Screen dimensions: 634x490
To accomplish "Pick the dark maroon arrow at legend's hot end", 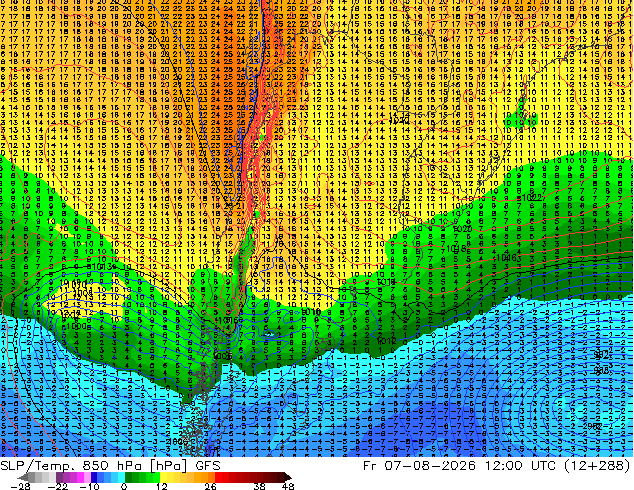I will click(287, 477).
